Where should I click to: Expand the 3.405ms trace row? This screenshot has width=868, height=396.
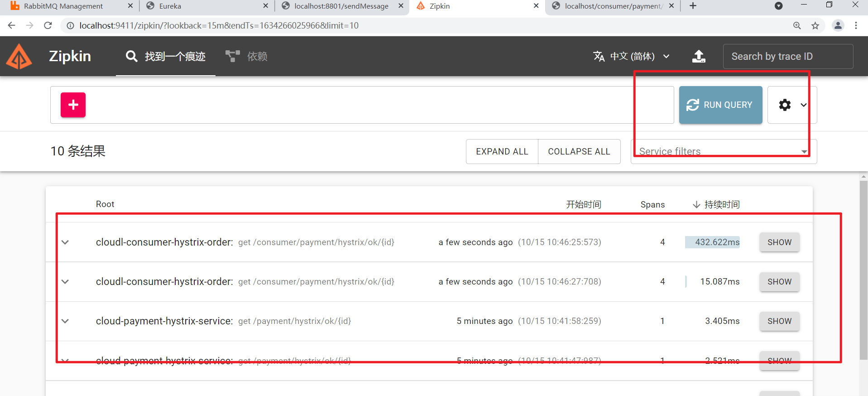tap(65, 321)
